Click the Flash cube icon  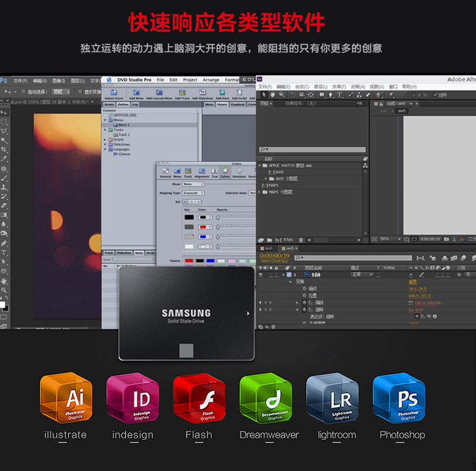point(199,398)
